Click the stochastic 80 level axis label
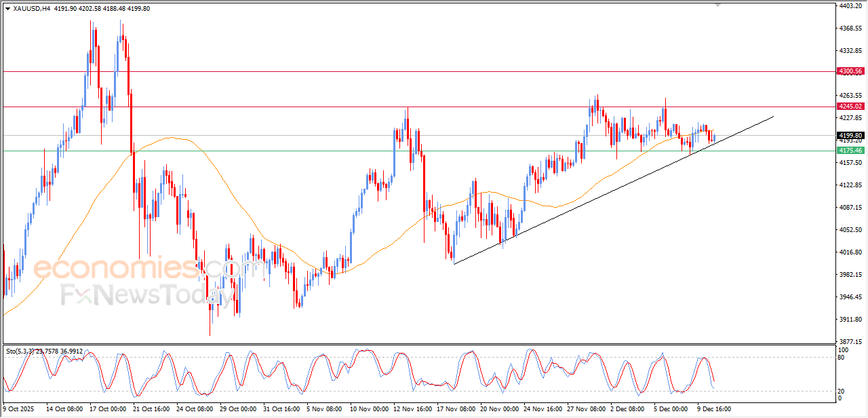The image size is (868, 418). coord(842,357)
